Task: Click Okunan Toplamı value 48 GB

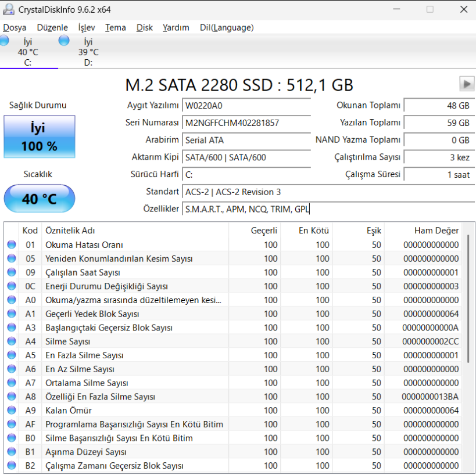Action: click(439, 106)
